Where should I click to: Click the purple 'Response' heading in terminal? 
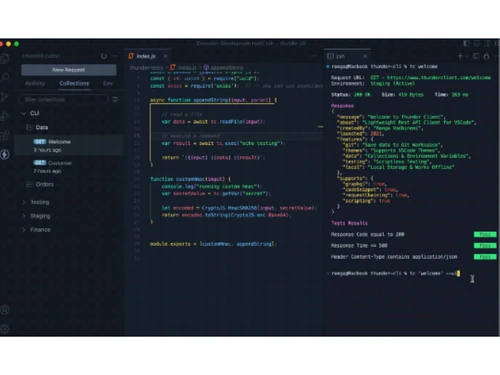coord(342,106)
